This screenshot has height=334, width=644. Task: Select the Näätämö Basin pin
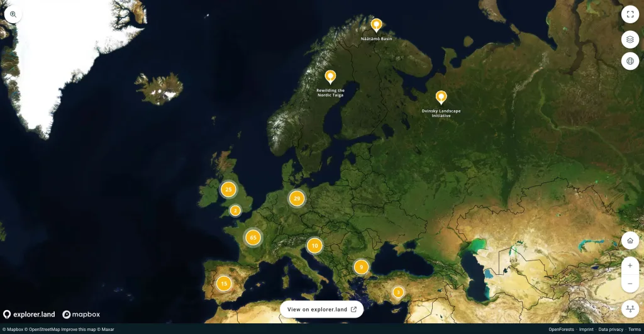click(376, 25)
